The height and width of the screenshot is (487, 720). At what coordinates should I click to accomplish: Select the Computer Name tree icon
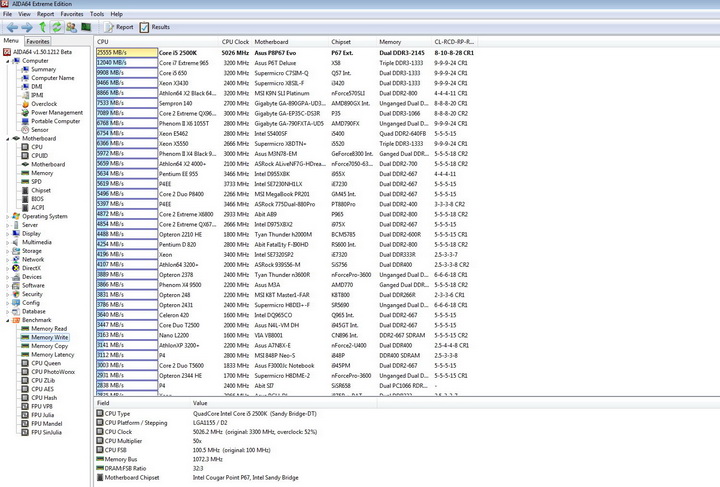pyautogui.click(x=25, y=78)
